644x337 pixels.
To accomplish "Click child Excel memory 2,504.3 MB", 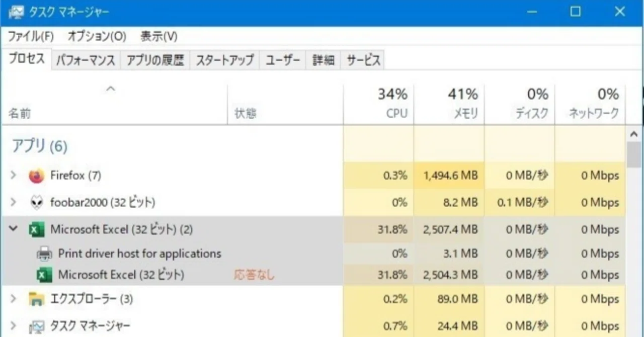I will [x=450, y=275].
